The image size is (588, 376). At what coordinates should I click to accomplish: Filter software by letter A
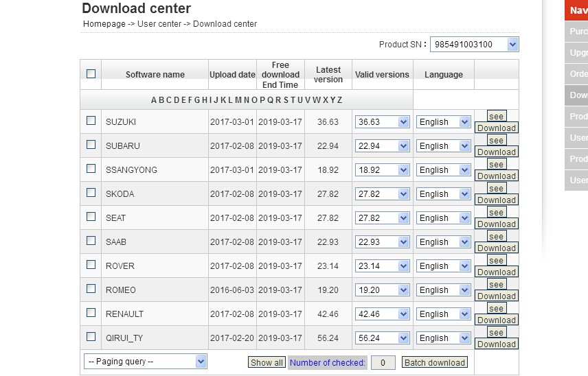pyautogui.click(x=154, y=100)
